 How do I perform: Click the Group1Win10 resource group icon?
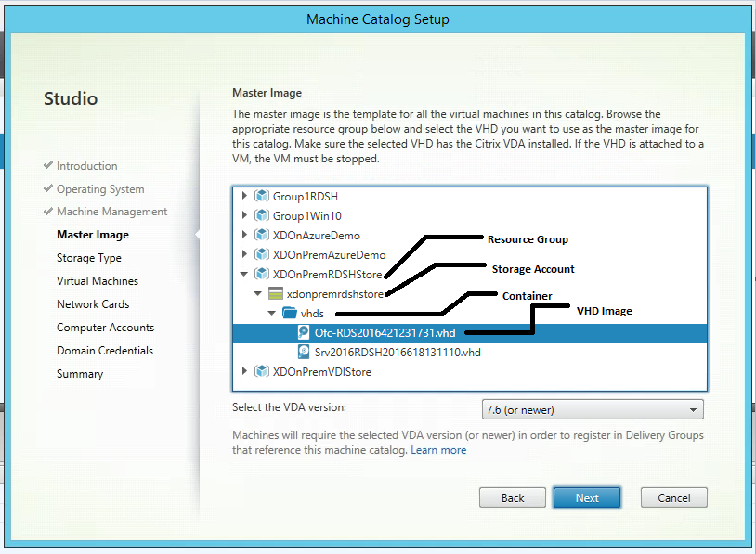[261, 215]
